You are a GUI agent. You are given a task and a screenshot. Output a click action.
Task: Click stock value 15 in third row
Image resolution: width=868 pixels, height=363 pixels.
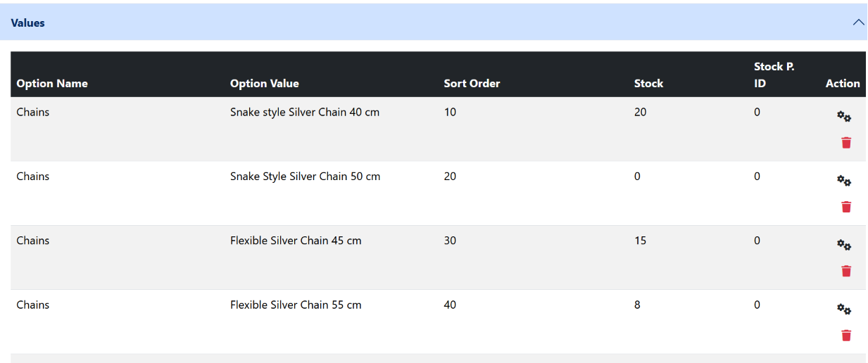click(x=640, y=241)
